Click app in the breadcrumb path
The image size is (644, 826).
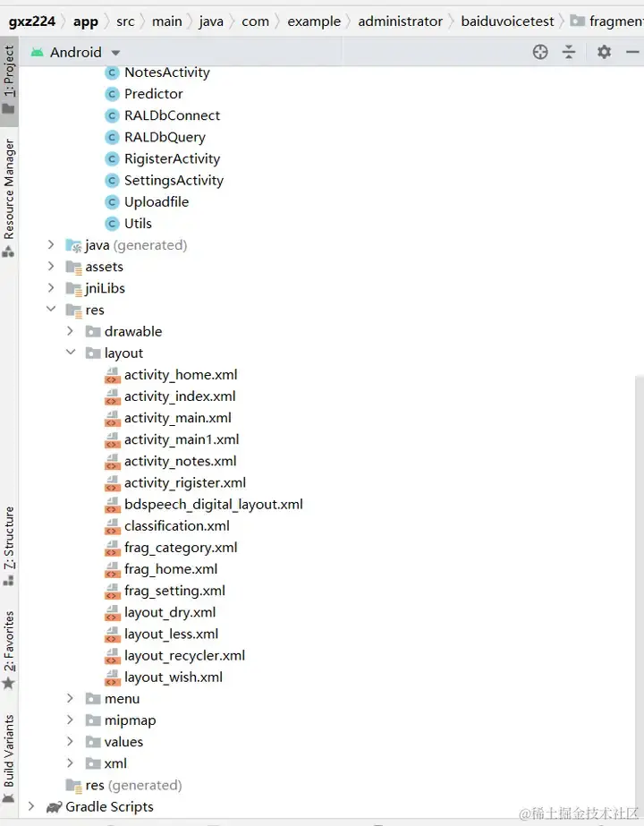[x=85, y=21]
